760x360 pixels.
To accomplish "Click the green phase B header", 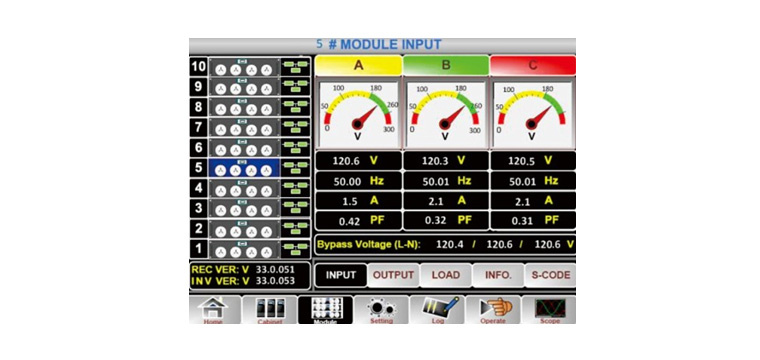I will (446, 65).
